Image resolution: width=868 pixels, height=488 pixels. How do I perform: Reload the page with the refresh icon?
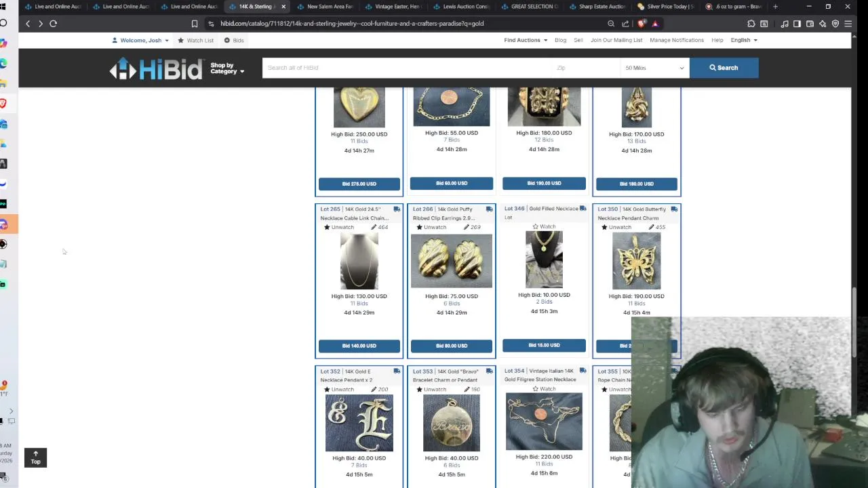pos(53,23)
